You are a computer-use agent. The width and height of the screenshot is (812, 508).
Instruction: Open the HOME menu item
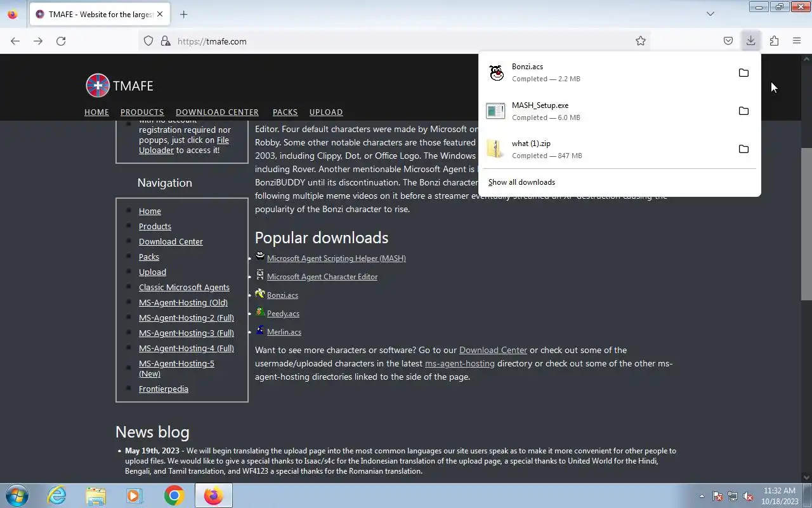[96, 112]
